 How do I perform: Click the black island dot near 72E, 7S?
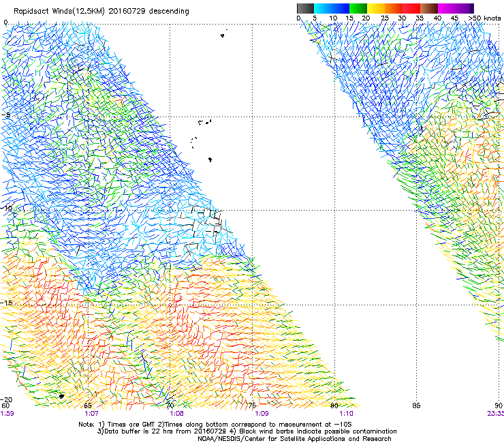point(210,159)
